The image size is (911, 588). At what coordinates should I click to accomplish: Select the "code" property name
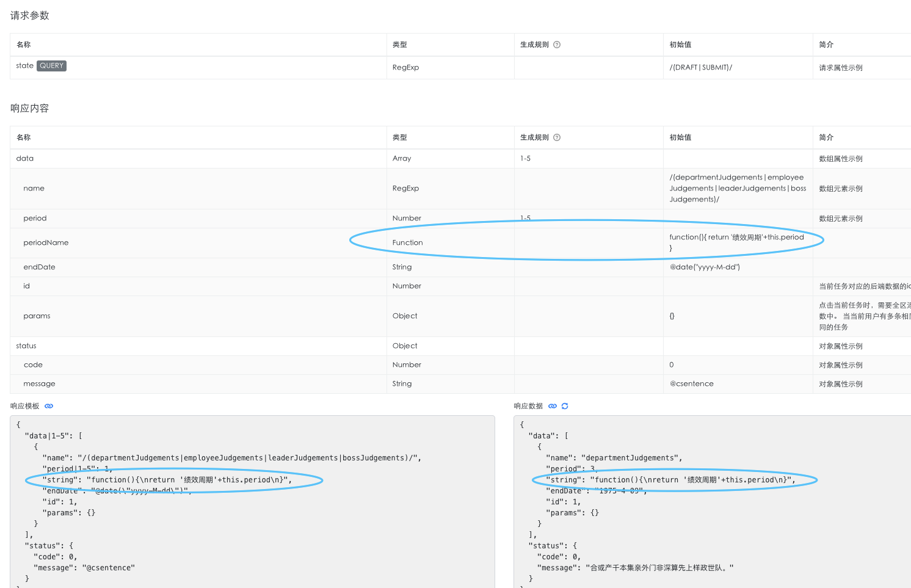(x=33, y=365)
